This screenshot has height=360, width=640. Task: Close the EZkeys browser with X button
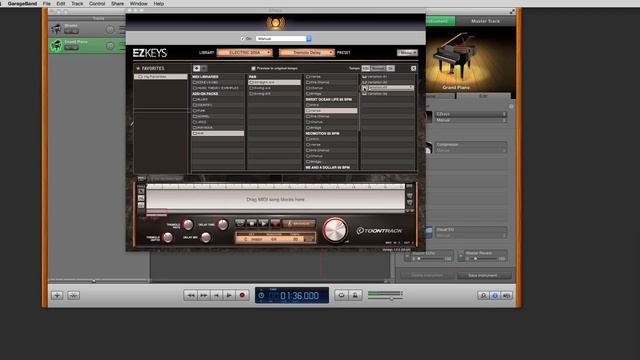coord(413,68)
